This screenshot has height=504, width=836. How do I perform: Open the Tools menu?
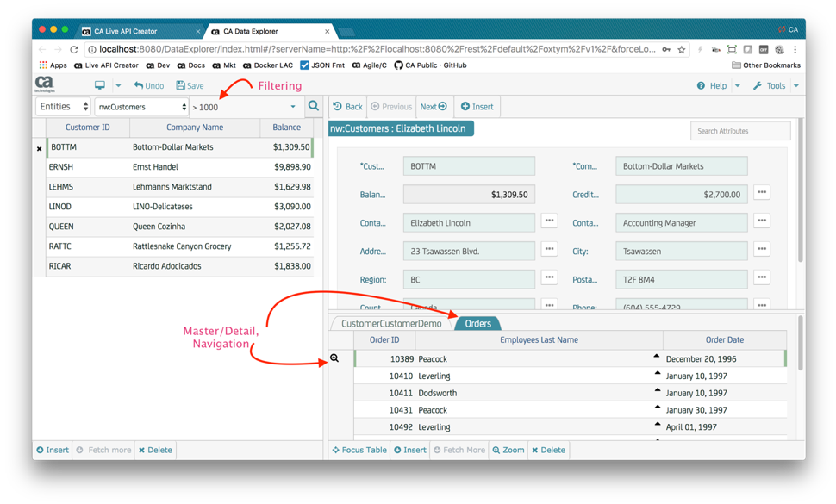tap(770, 85)
